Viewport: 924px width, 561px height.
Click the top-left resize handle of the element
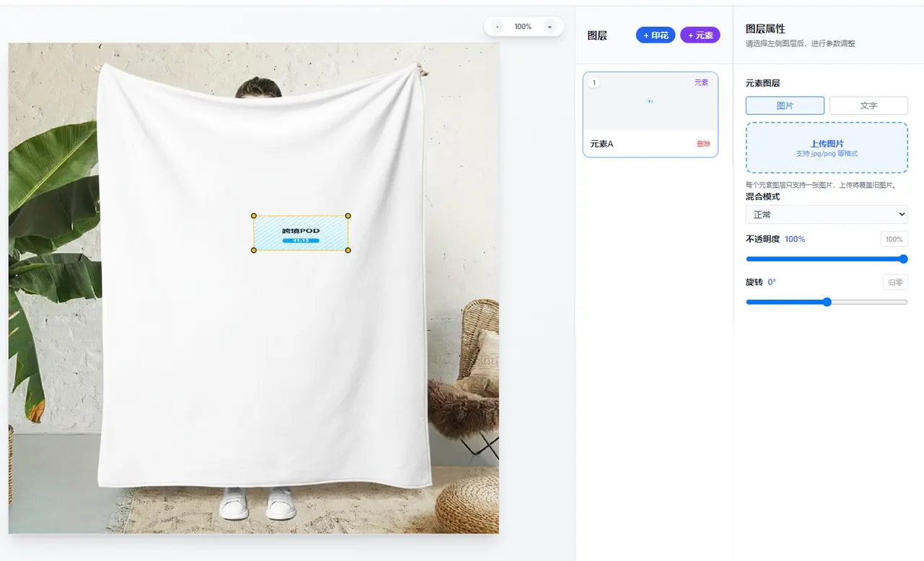coord(253,216)
